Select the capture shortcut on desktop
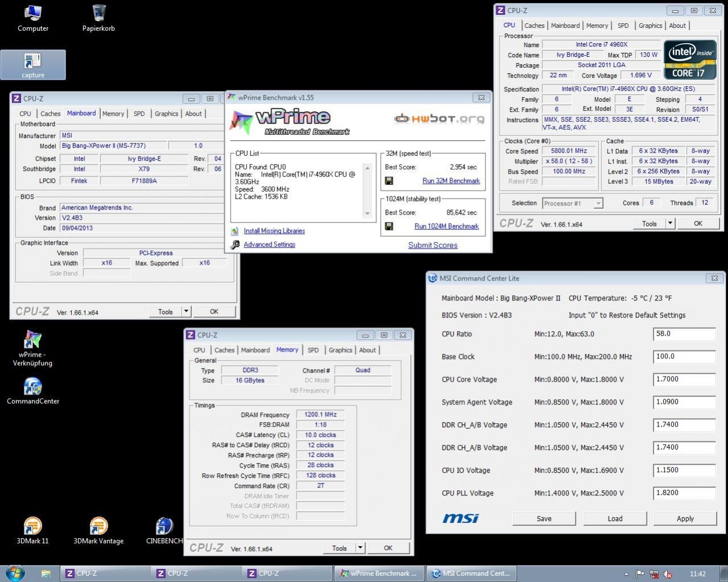Image resolution: width=728 pixels, height=582 pixels. coord(33,65)
